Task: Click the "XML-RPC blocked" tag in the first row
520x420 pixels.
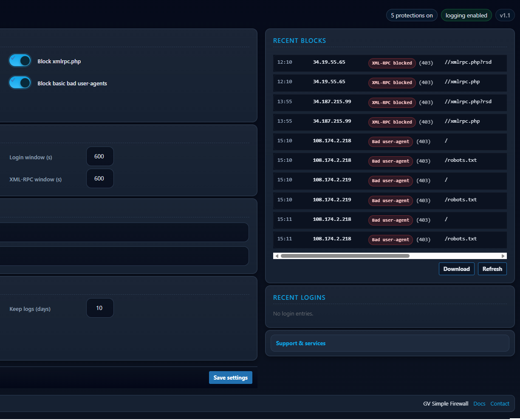Action: pos(391,63)
